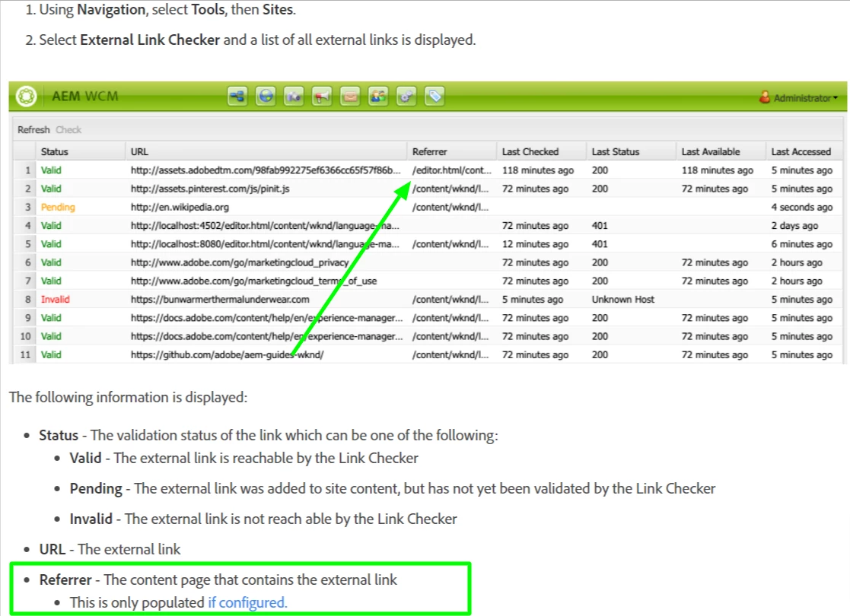Viewport: 850px width, 616px height.
Task: Click row number 9
Action: pyautogui.click(x=27, y=317)
